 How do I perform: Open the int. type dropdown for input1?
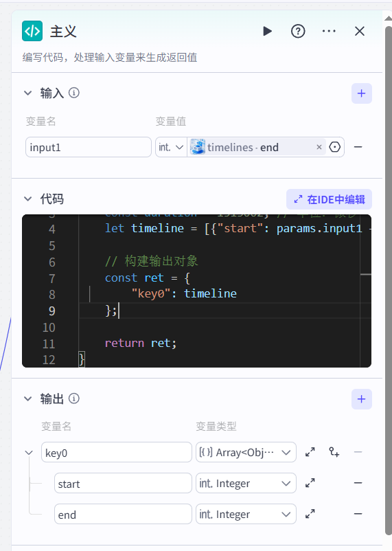(x=171, y=147)
